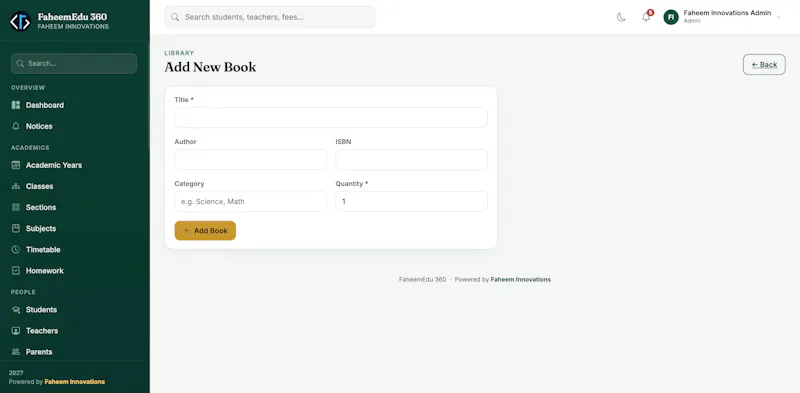Click the Homework checklist icon
800x393 pixels.
click(x=16, y=271)
